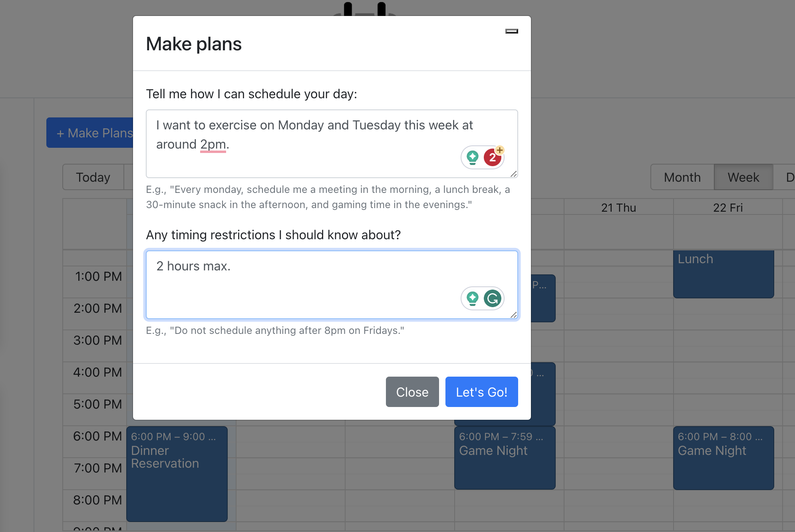Screen dimensions: 795x532
Task: Click the green lightbulb icon in schedule textarea
Action: (473, 157)
